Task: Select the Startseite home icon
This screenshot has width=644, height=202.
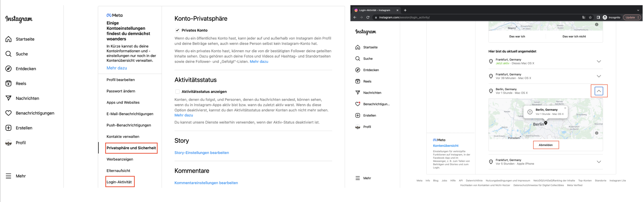Action: click(x=8, y=39)
